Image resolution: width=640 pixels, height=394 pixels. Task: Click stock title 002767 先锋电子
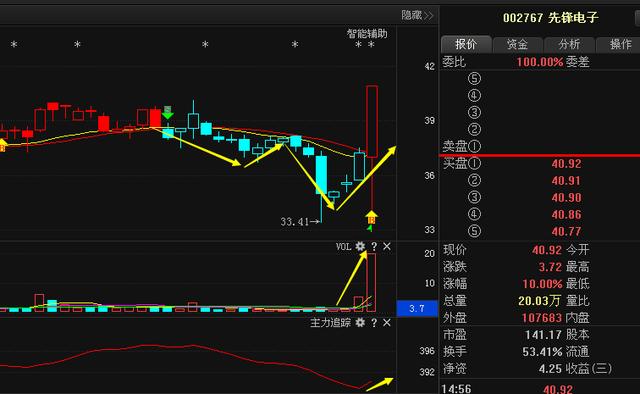pyautogui.click(x=550, y=18)
